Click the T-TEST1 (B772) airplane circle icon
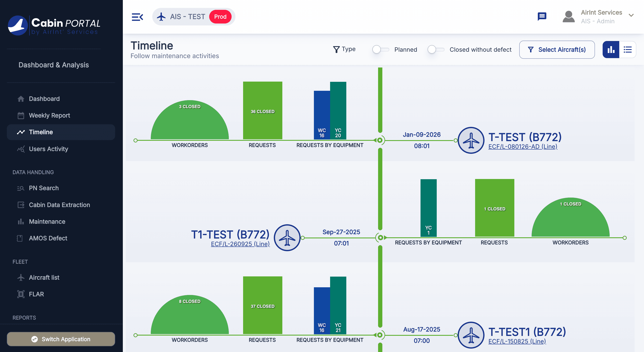The image size is (644, 352). pyautogui.click(x=471, y=335)
